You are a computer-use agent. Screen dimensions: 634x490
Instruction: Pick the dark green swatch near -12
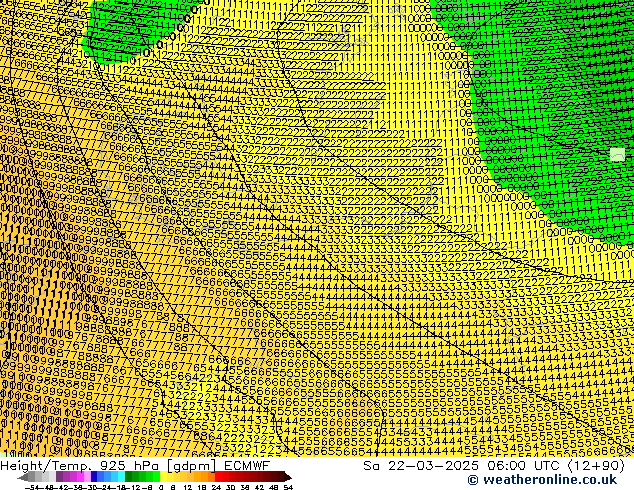tap(129, 477)
